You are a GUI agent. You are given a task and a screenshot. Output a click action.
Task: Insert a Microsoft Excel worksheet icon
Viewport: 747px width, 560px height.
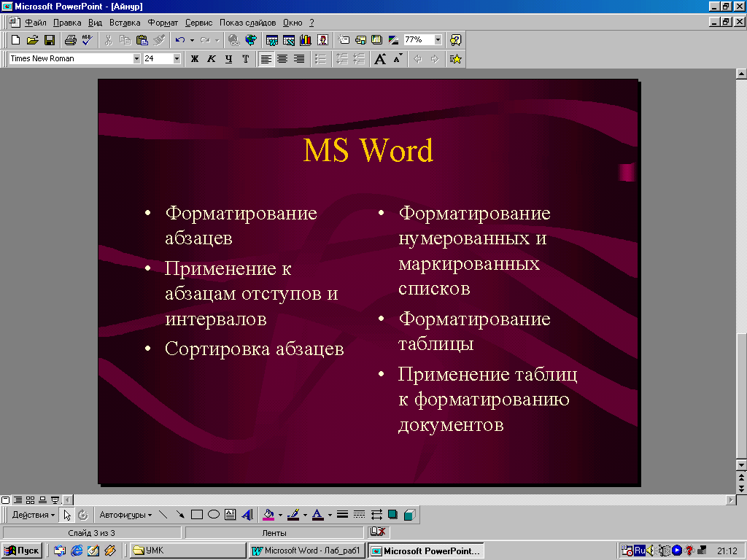click(x=289, y=40)
